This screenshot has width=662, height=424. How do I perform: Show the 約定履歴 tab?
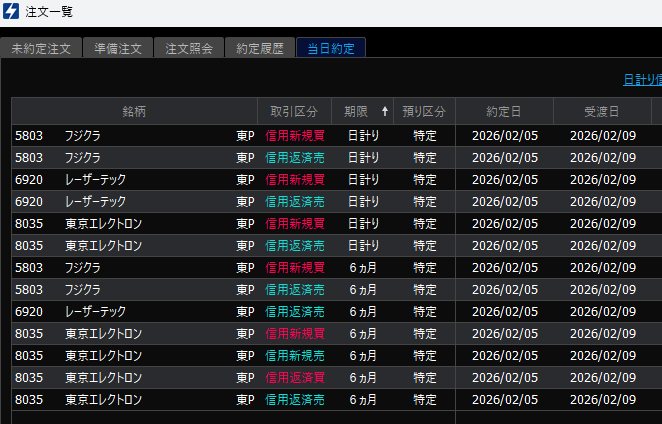(260, 48)
